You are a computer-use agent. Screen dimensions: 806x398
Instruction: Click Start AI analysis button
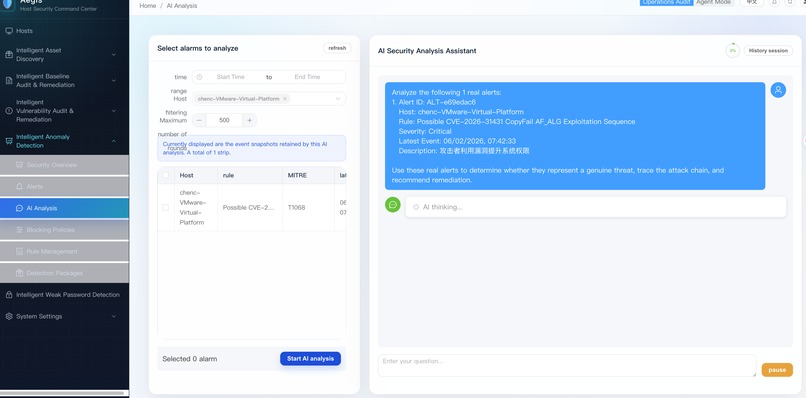pos(310,358)
